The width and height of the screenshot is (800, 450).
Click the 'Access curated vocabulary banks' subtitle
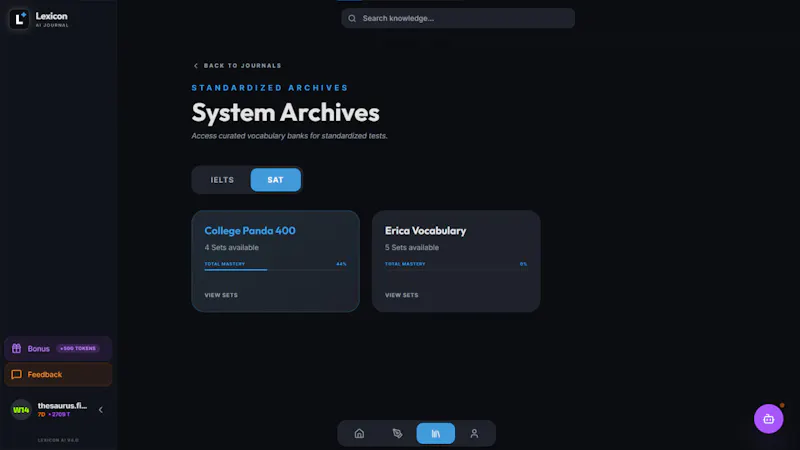coord(289,136)
